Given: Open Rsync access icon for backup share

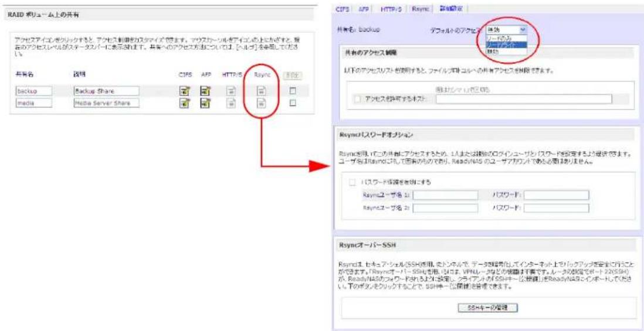Looking at the screenshot, I should click(x=260, y=91).
